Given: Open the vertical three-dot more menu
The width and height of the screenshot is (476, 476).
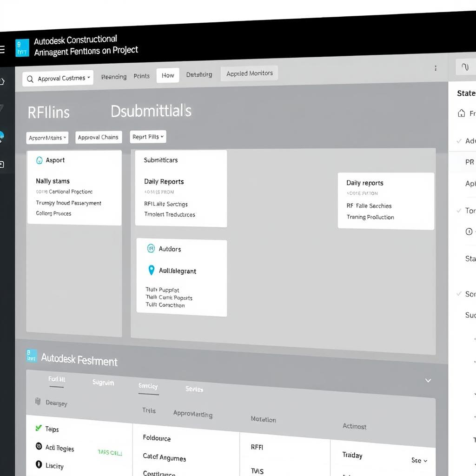Looking at the screenshot, I should pyautogui.click(x=436, y=68).
